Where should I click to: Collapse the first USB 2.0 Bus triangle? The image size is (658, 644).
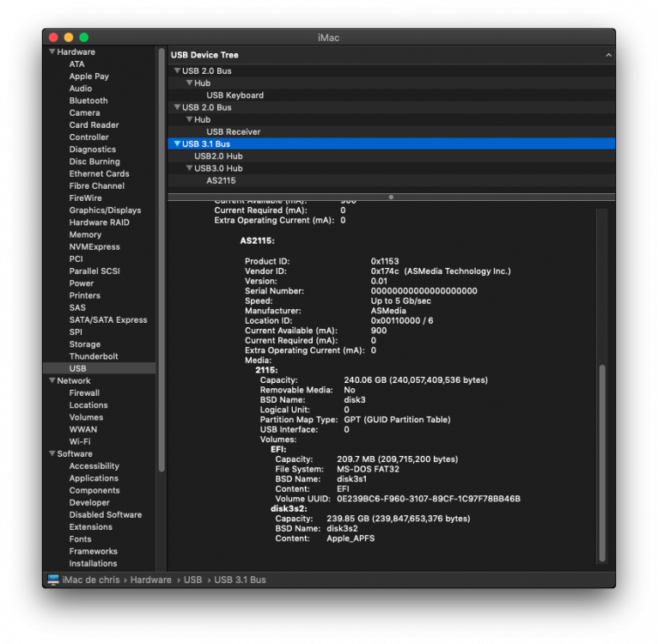(x=177, y=70)
